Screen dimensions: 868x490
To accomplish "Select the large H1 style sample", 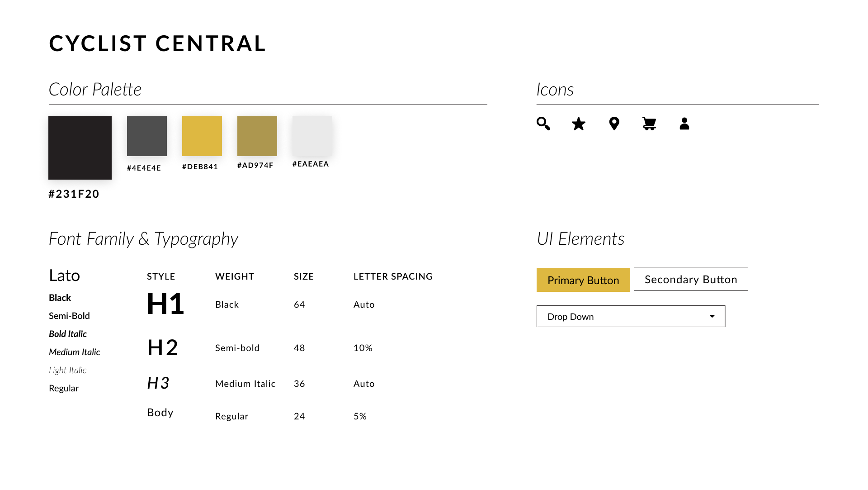I will point(165,304).
